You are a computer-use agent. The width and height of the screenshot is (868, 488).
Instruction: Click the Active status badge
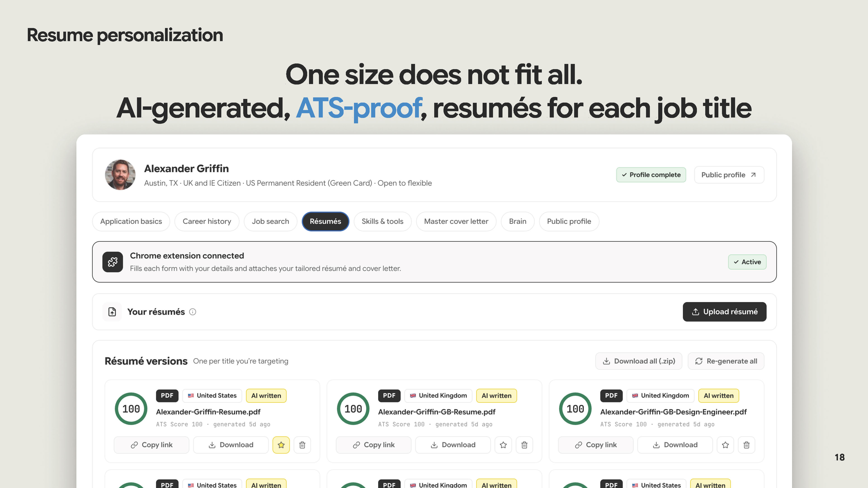tap(747, 262)
